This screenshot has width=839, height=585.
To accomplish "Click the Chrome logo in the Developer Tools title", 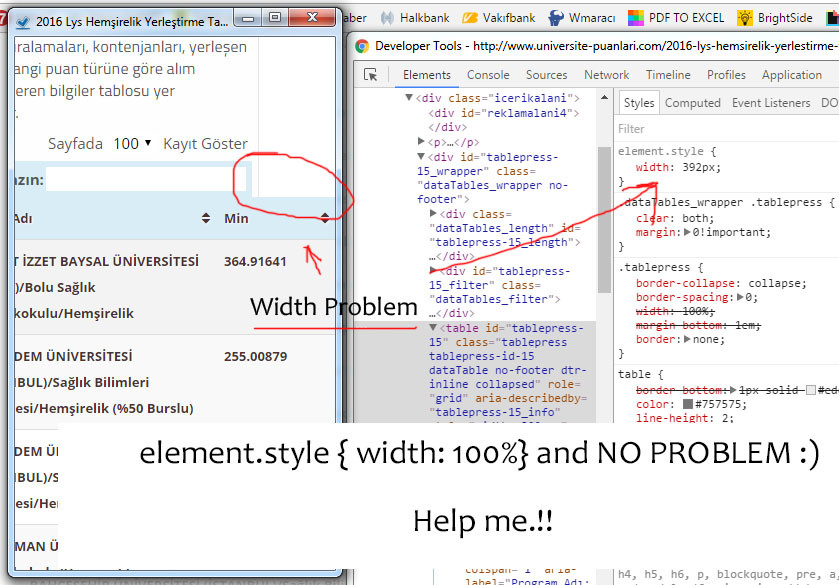I will (x=362, y=46).
